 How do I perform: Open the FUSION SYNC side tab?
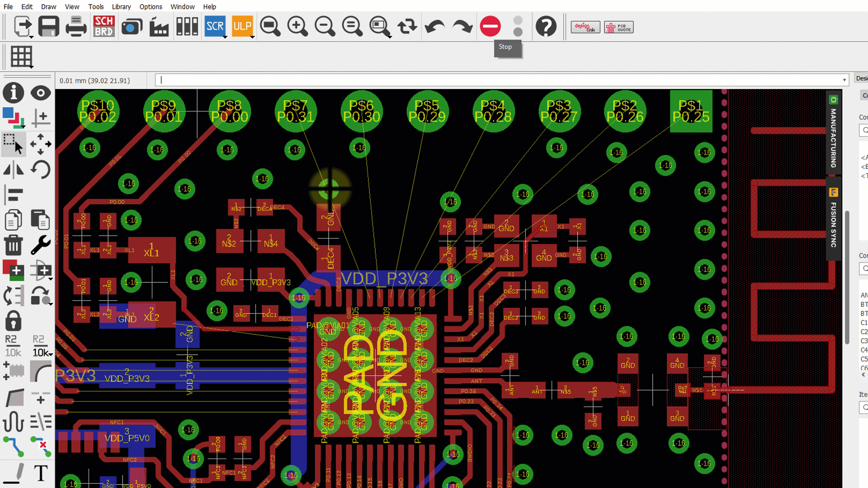pyautogui.click(x=833, y=218)
